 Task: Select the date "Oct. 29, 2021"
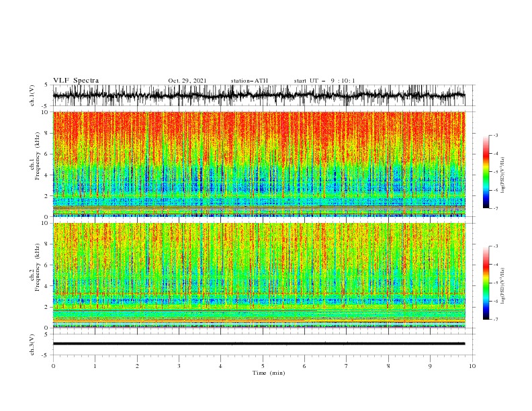coord(187,81)
